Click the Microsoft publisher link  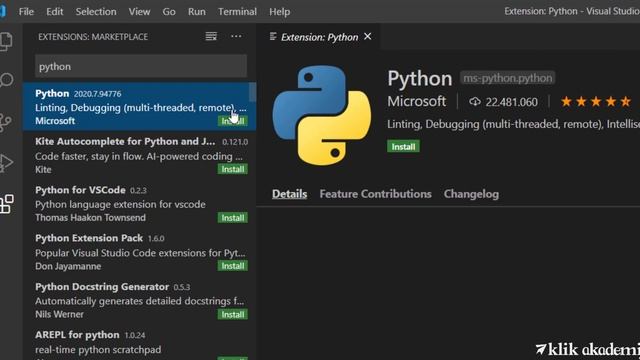417,101
